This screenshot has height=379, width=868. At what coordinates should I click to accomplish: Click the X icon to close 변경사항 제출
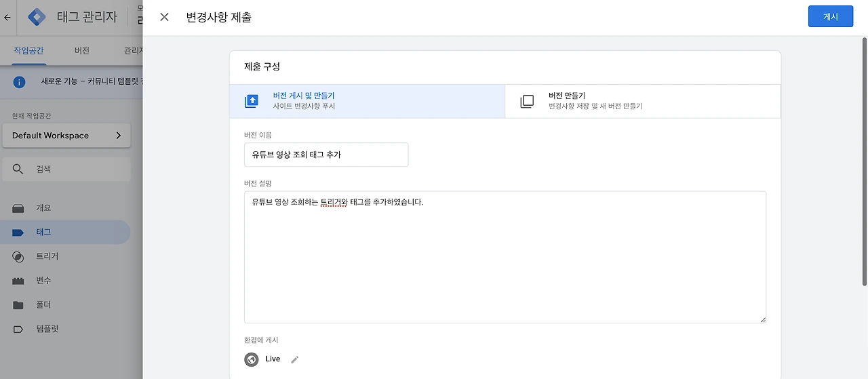pos(164,17)
